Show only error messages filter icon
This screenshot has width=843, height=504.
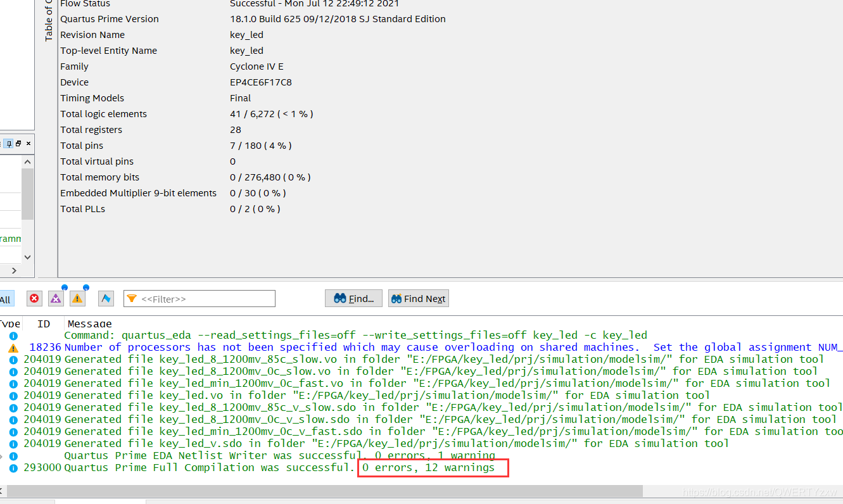pyautogui.click(x=34, y=298)
